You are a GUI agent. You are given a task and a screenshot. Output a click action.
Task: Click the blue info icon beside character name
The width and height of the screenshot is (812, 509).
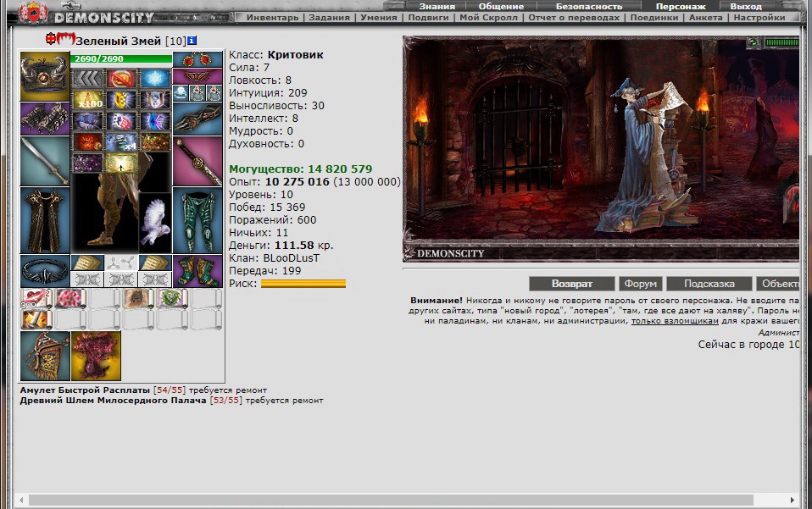(192, 41)
